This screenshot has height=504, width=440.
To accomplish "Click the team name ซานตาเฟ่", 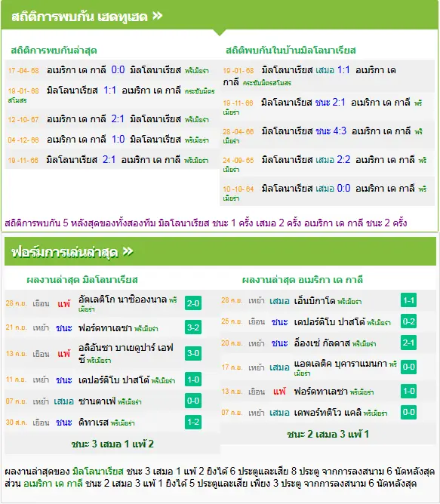I will pyautogui.click(x=97, y=401).
